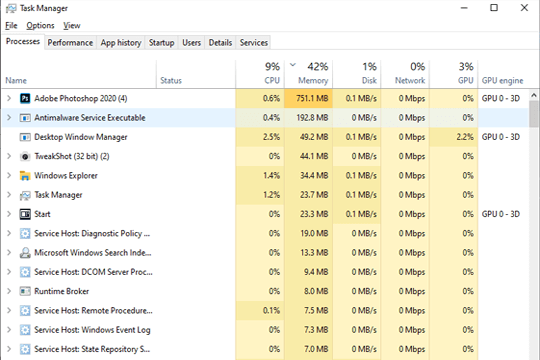Click the State Repository service gear icon
The height and width of the screenshot is (360, 540).
click(25, 349)
